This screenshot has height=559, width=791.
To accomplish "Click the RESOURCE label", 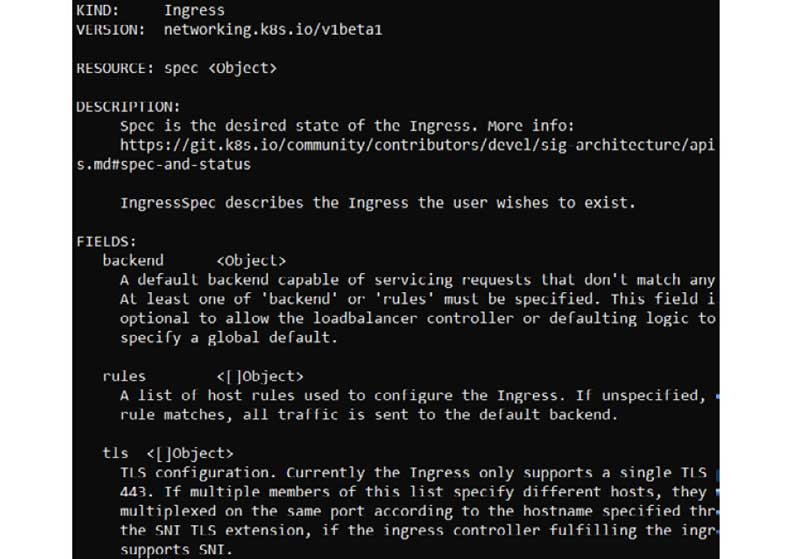I will (x=114, y=69).
